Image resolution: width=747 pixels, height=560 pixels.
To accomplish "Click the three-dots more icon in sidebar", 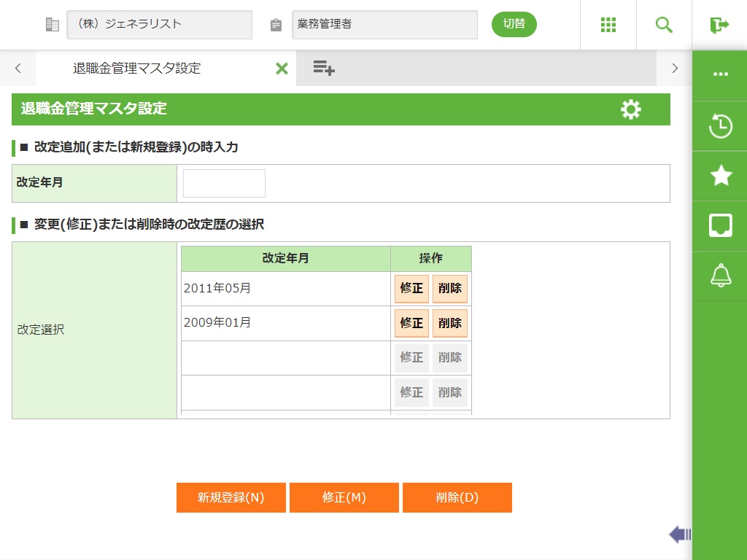I will pyautogui.click(x=720, y=74).
